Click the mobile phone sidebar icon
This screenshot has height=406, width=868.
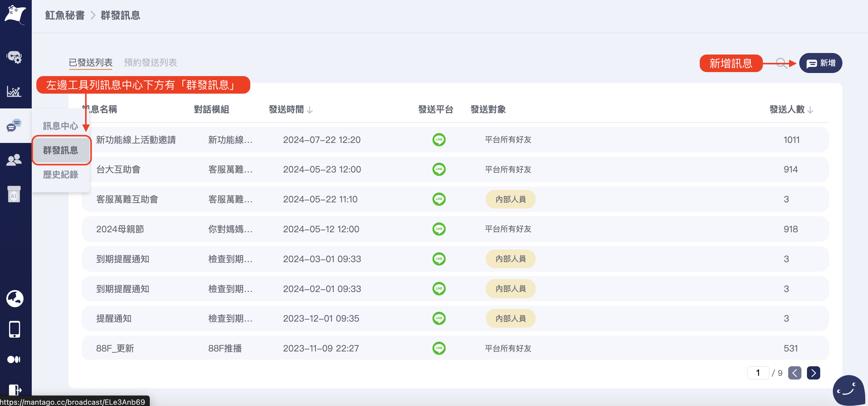(14, 329)
